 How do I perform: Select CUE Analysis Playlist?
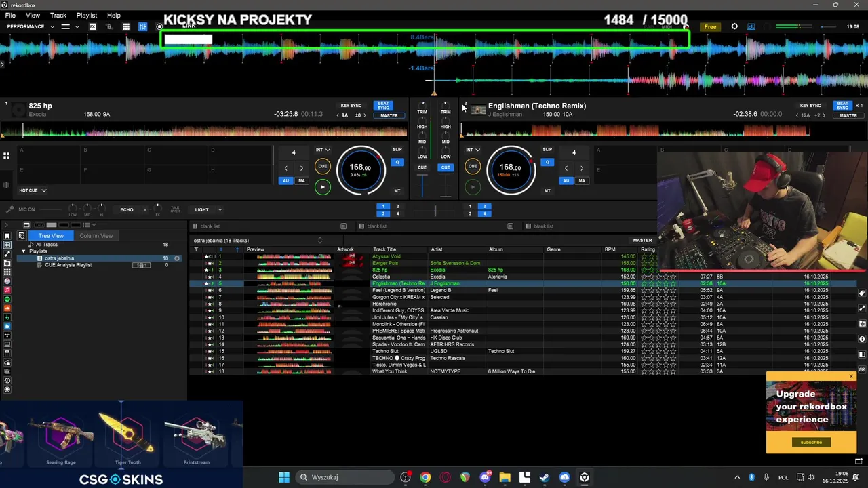pos(68,265)
